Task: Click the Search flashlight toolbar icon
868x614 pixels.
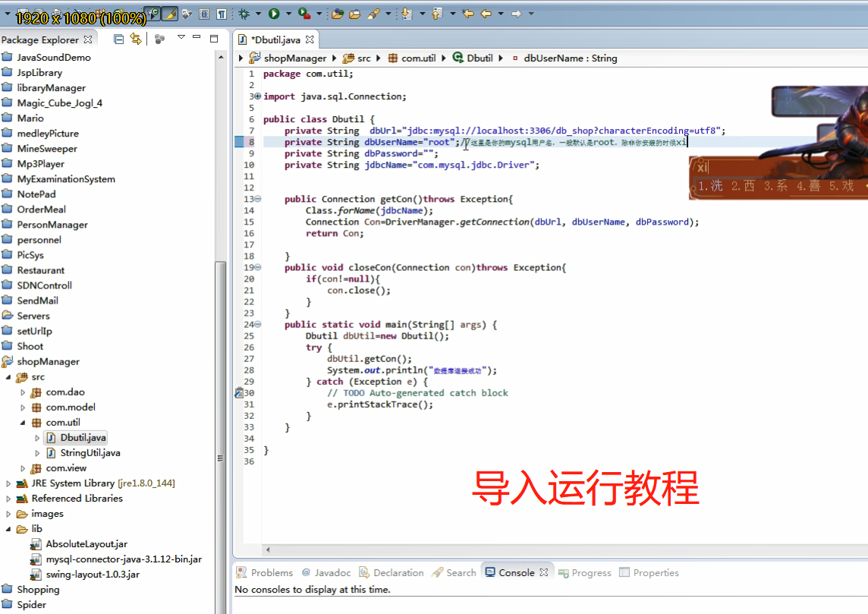Action: tap(373, 14)
